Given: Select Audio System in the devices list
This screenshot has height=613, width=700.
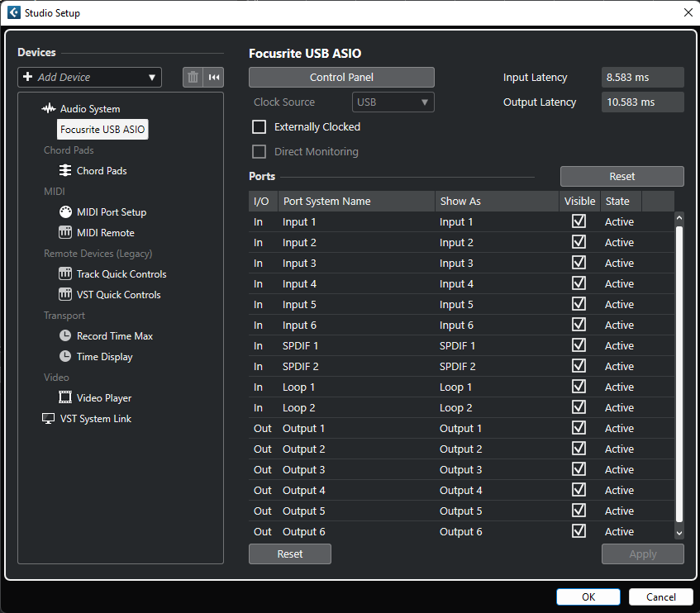Looking at the screenshot, I should pyautogui.click(x=90, y=109).
